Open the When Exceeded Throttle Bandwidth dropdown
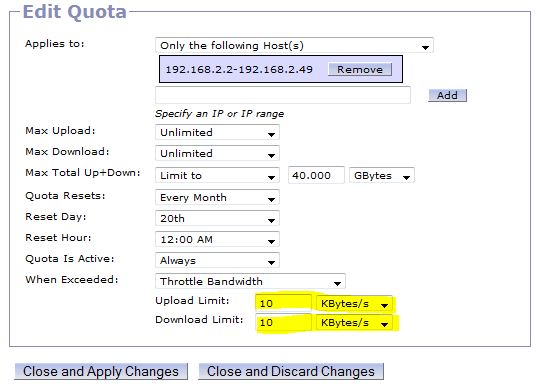 coord(250,281)
